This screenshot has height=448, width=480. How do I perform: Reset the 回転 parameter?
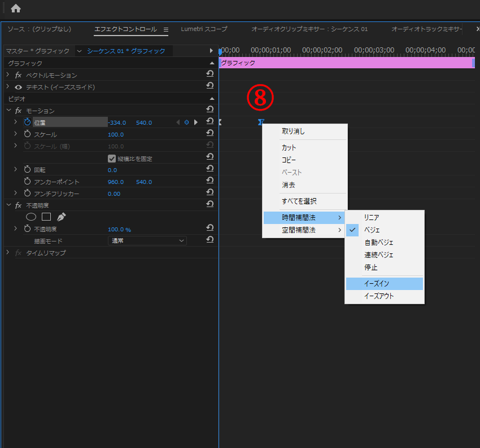210,169
